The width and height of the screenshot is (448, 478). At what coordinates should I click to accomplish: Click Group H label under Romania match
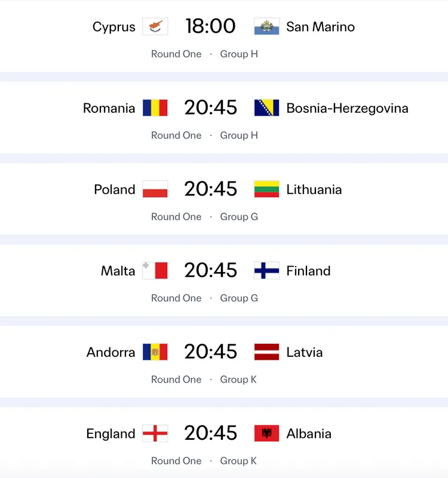pos(239,135)
